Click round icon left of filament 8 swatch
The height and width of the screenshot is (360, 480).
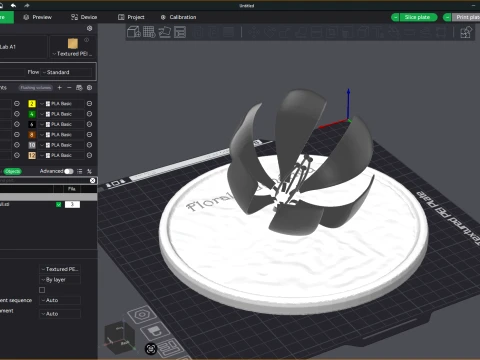pyautogui.click(x=17, y=135)
